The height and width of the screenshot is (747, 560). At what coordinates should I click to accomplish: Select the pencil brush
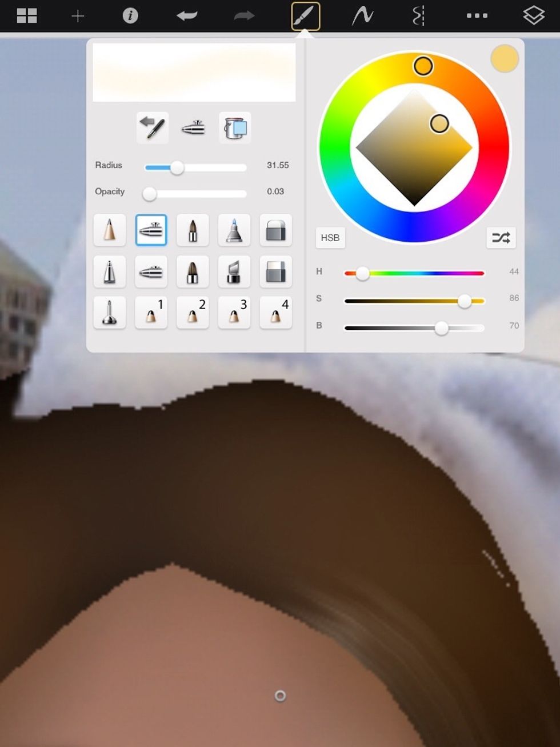[109, 230]
